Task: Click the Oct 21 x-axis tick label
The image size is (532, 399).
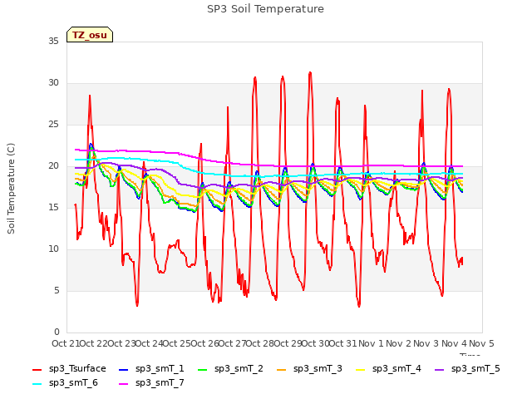Action: [x=66, y=343]
